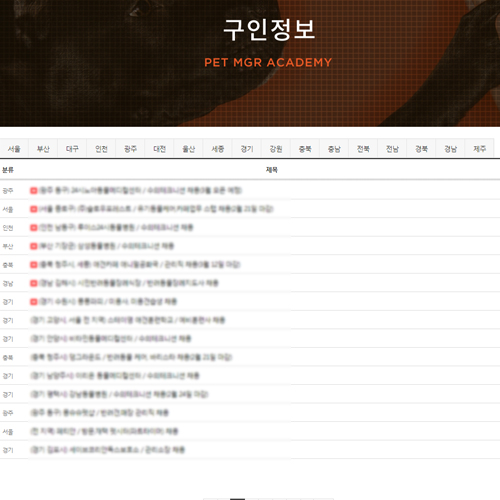Viewport: 500px width, 500px height.
Task: Open the 충북 청주시 바리스타 job posting
Action: tap(131, 357)
